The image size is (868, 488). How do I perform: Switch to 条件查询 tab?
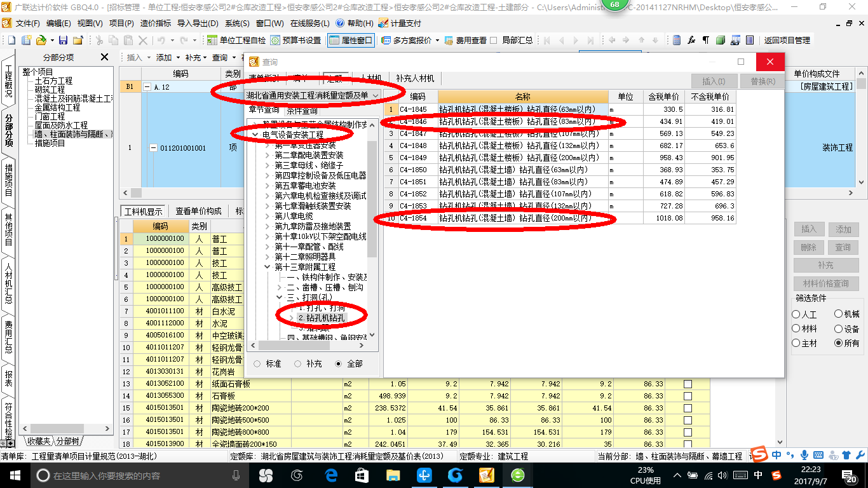tap(302, 110)
